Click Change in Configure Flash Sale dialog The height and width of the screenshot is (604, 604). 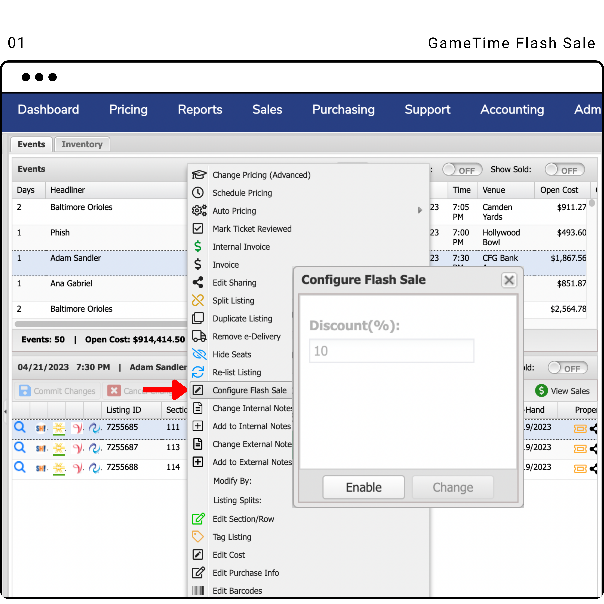(x=453, y=487)
